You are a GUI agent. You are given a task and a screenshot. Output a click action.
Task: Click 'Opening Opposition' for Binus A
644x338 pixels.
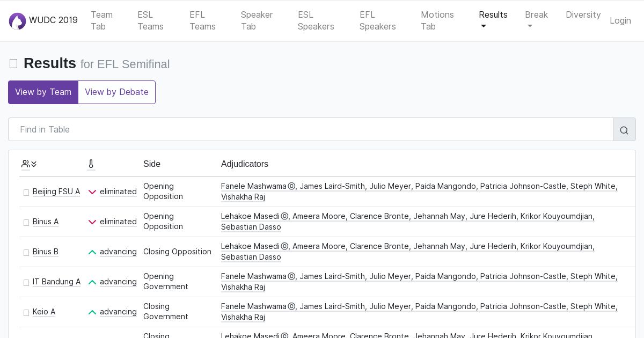[163, 222]
